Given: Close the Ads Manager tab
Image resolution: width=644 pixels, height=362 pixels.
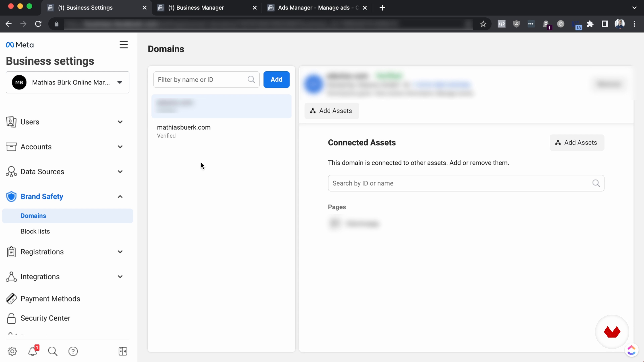Looking at the screenshot, I should 365,8.
